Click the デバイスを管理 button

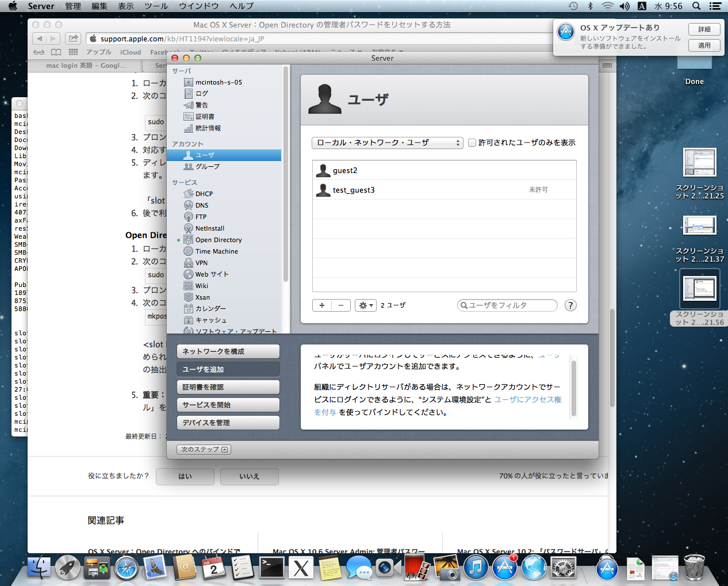(x=228, y=423)
